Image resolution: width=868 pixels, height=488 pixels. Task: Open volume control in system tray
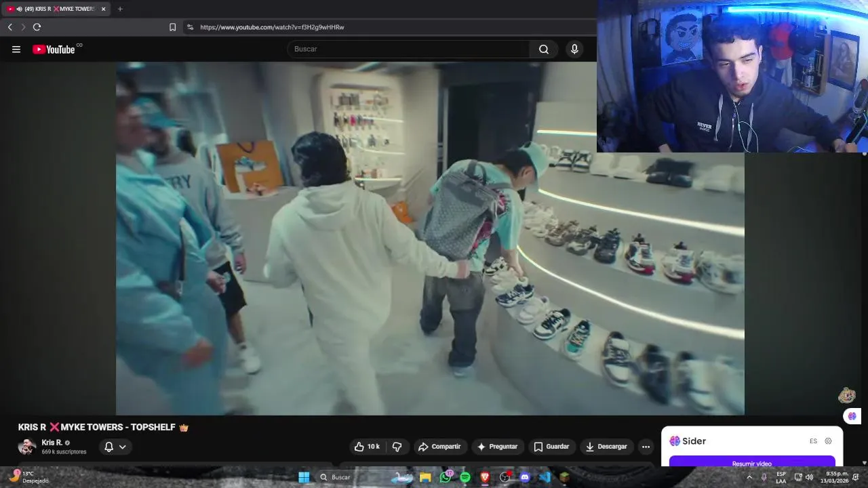point(809,477)
